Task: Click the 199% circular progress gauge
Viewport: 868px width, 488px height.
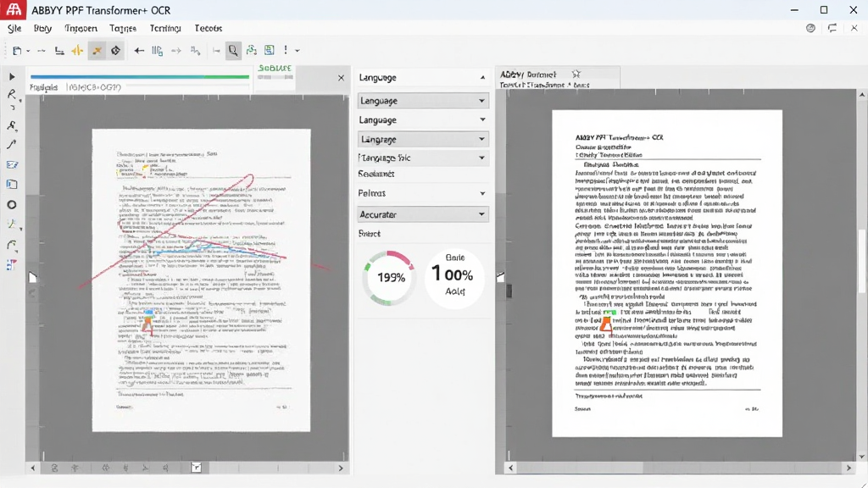Action: pos(390,277)
